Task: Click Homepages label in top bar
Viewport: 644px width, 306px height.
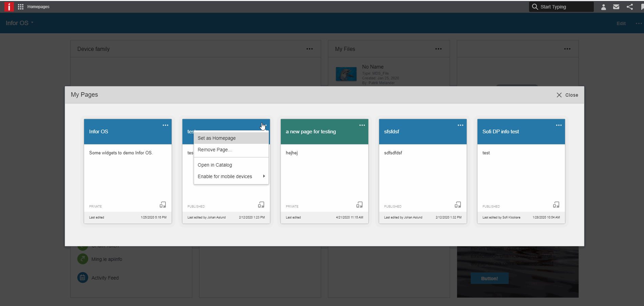Action: point(38,7)
